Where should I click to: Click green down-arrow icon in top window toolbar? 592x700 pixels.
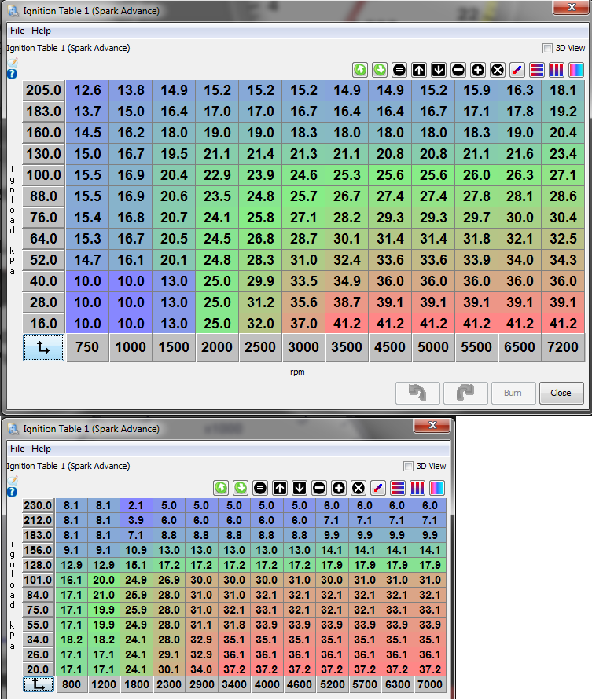[x=380, y=70]
